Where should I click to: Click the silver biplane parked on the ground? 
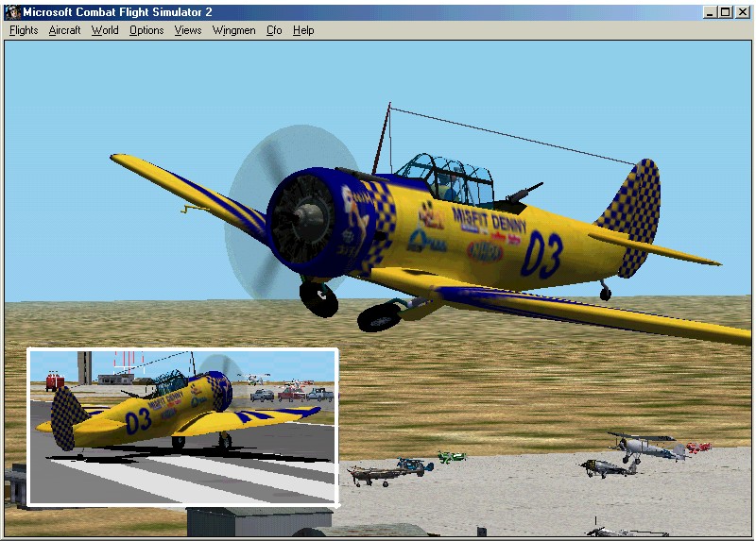point(643,446)
